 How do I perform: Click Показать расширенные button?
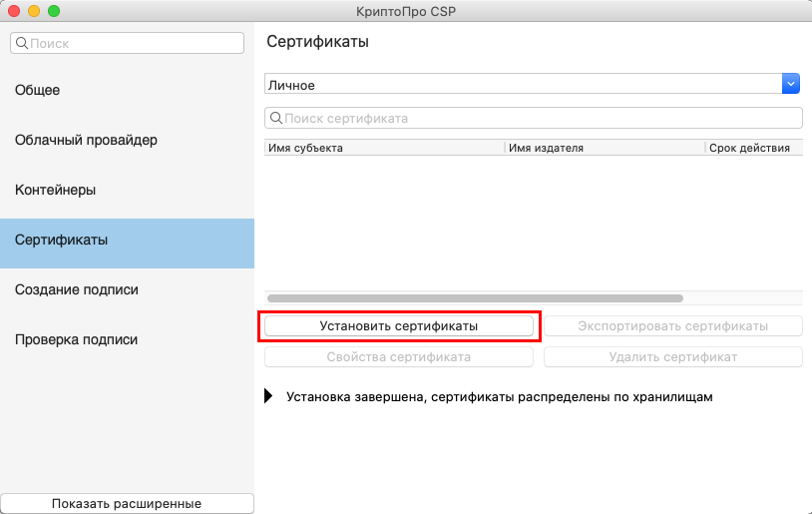click(x=127, y=503)
